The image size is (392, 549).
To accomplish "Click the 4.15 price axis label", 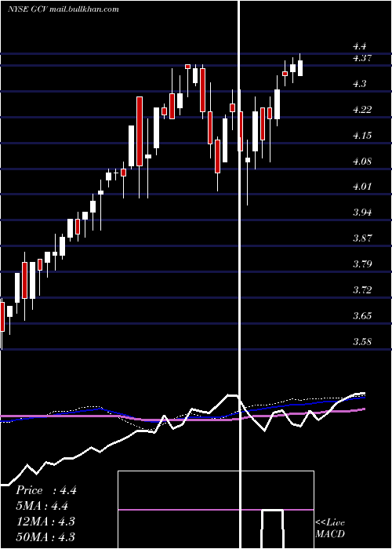I will [x=362, y=136].
